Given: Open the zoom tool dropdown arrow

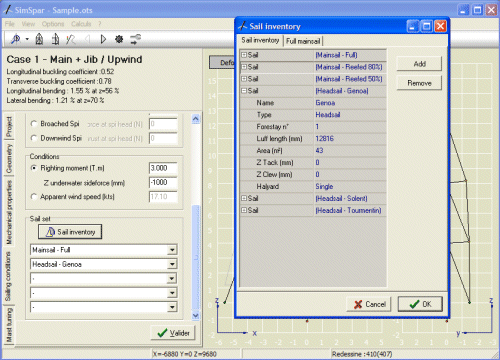Looking at the screenshot, I should (x=27, y=39).
